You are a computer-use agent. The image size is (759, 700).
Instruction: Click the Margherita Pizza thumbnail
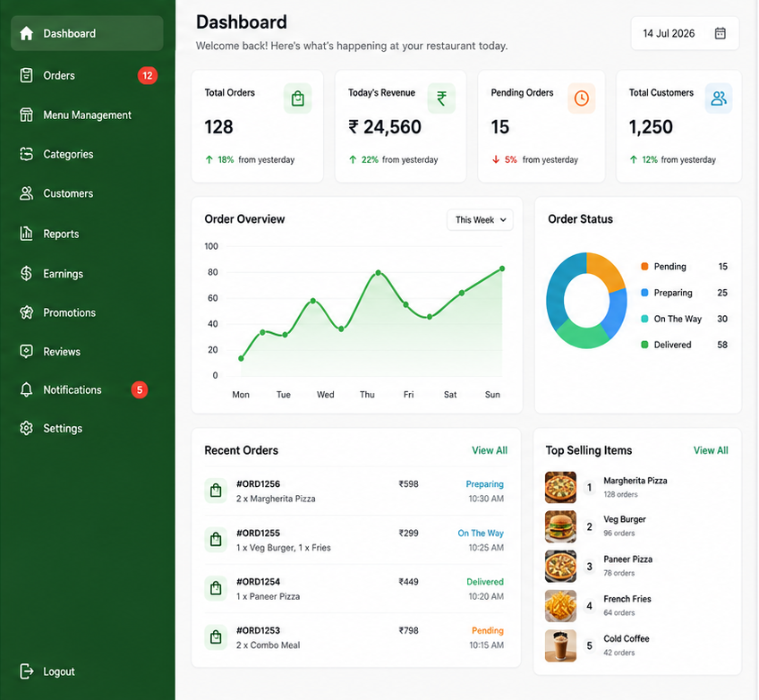click(x=560, y=488)
